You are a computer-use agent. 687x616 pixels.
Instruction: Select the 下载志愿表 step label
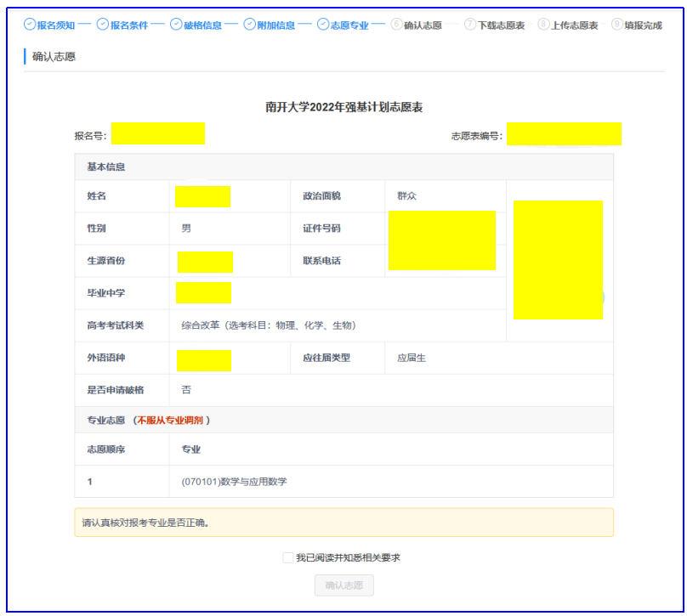[x=502, y=25]
